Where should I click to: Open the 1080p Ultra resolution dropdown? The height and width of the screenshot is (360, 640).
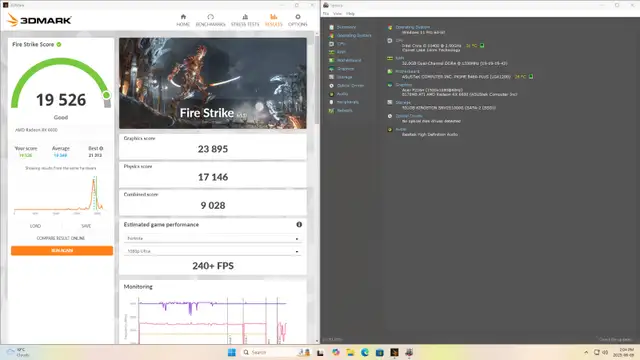pos(213,251)
